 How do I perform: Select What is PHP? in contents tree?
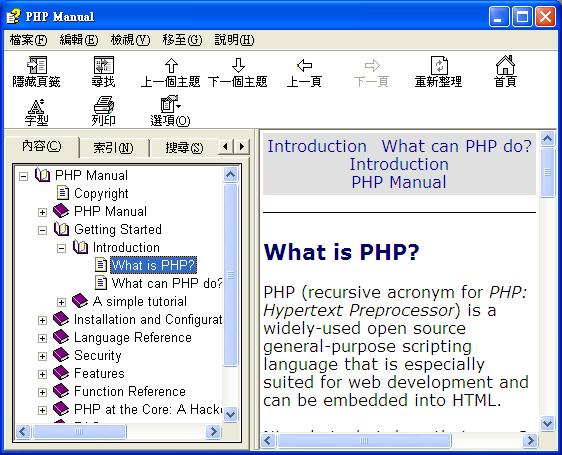(x=153, y=265)
